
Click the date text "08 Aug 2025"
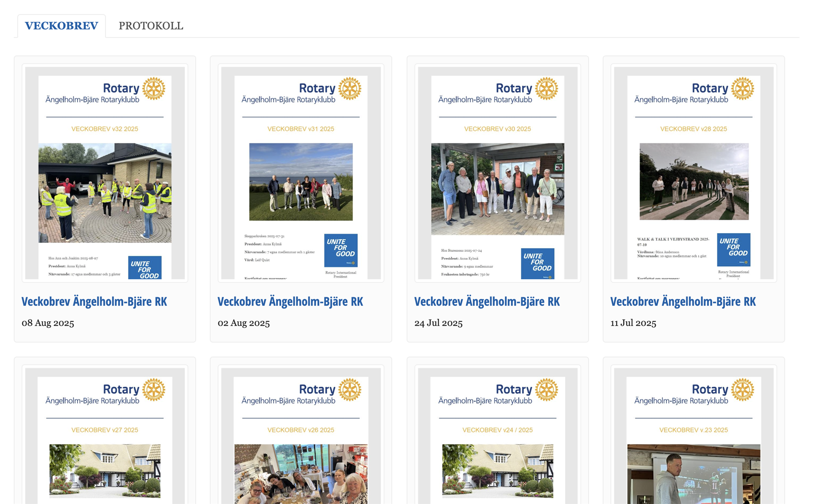tap(48, 323)
